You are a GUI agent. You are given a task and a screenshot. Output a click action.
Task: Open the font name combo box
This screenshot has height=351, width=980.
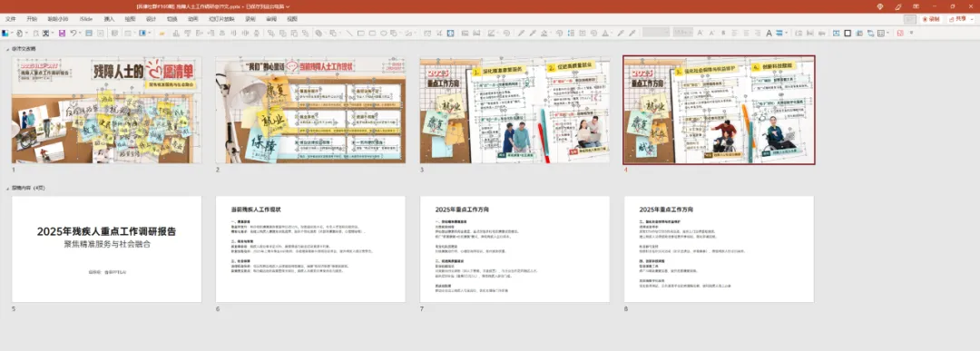656,33
